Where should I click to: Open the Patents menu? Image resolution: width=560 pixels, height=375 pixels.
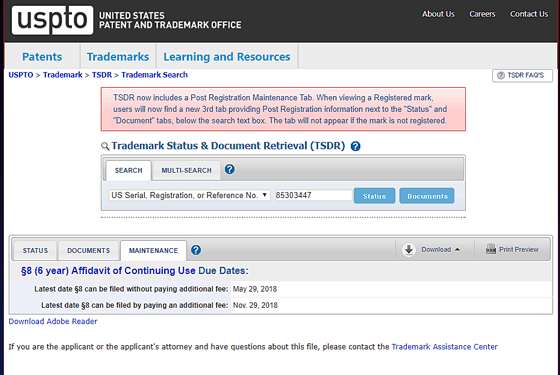coord(42,57)
